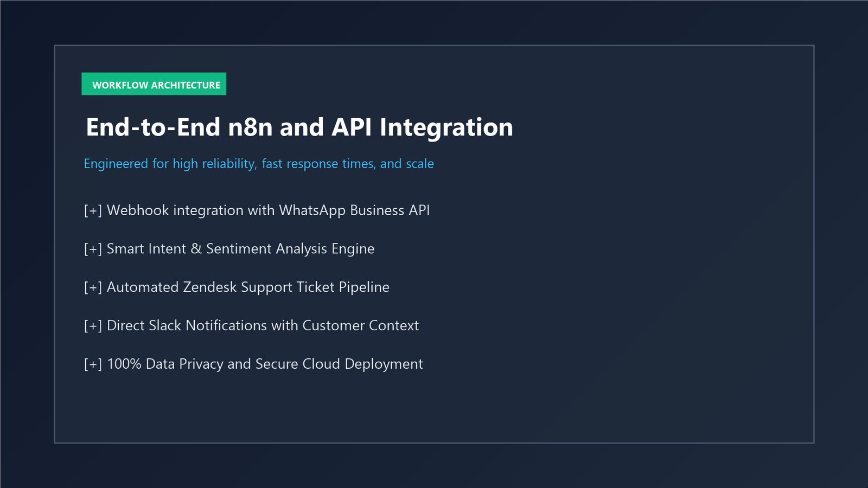Click the WORKFLOW ARCHITECTURE green badge
Viewport: 868px width, 488px height.
click(154, 84)
